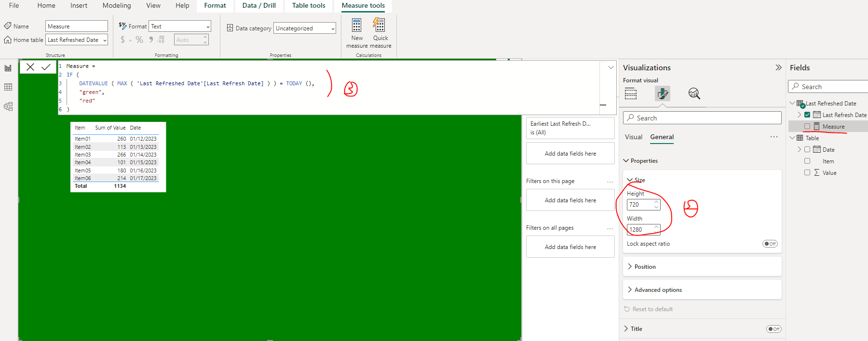Switch to the Data / Drill tab

click(x=259, y=5)
